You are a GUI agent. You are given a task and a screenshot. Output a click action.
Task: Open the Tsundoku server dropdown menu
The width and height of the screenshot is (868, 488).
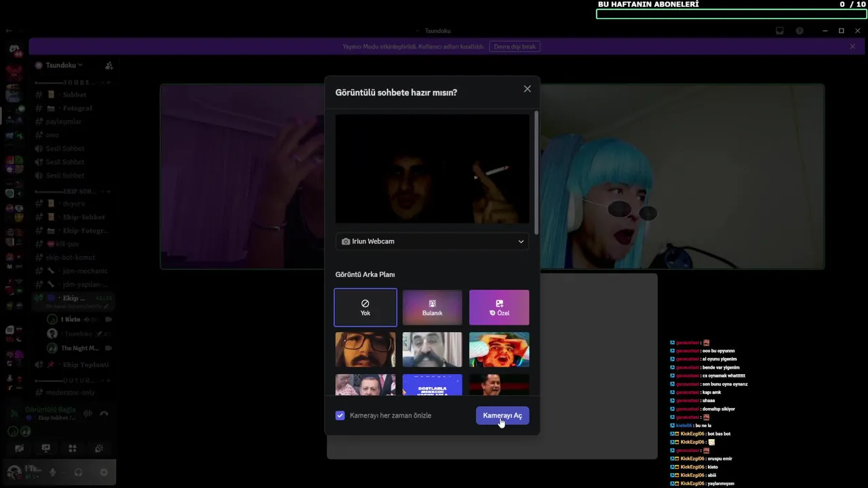coord(64,65)
